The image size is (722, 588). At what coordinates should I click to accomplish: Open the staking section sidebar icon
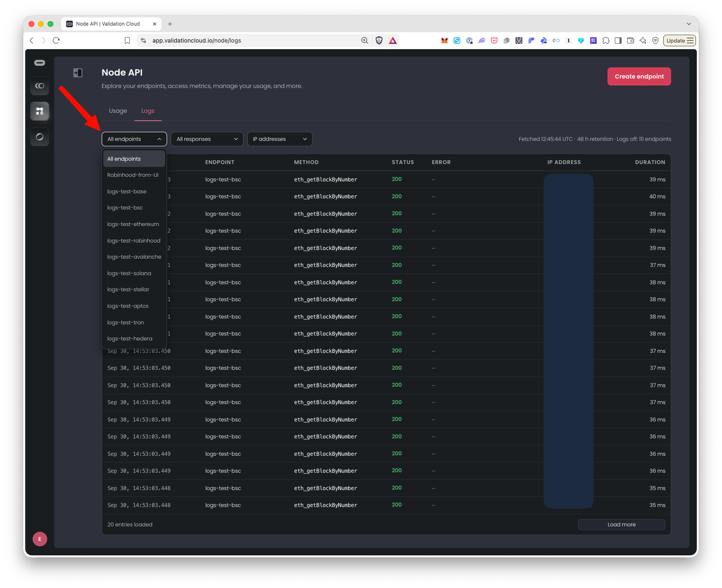[40, 86]
